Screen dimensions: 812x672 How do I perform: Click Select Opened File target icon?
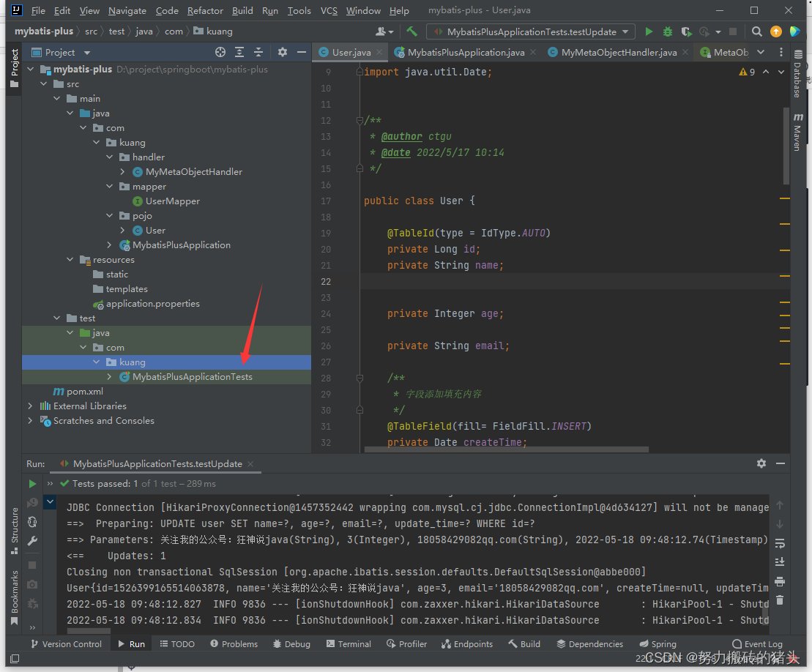click(x=220, y=52)
